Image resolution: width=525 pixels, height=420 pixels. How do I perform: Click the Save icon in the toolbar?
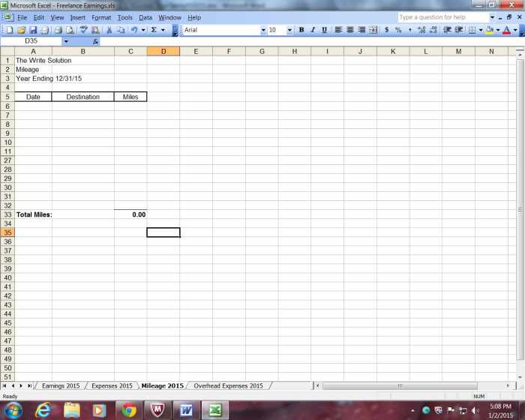pyautogui.click(x=33, y=30)
